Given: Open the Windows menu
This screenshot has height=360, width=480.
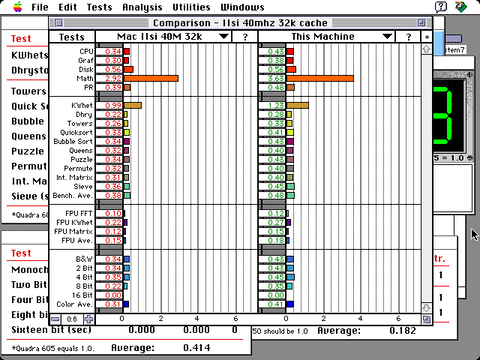Looking at the screenshot, I should [x=242, y=7].
